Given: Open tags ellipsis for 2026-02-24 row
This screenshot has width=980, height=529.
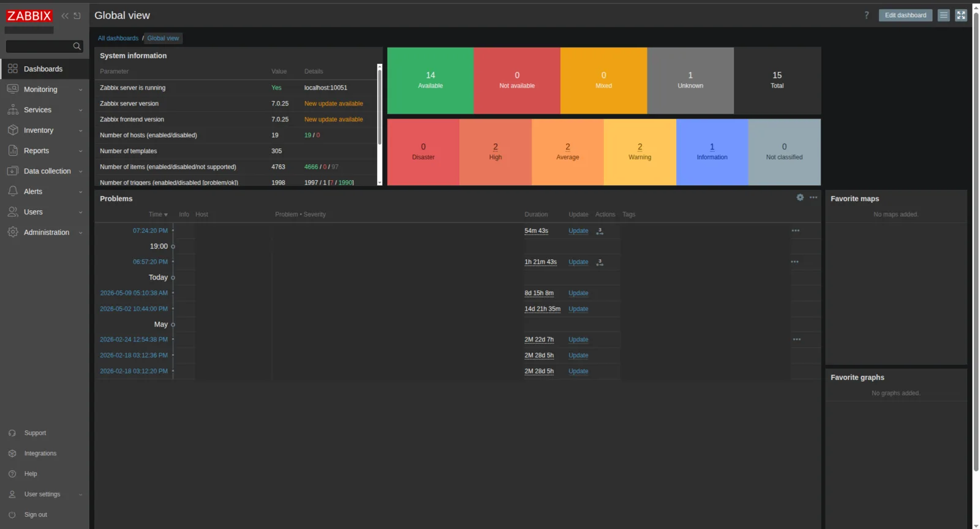Looking at the screenshot, I should [x=797, y=340].
